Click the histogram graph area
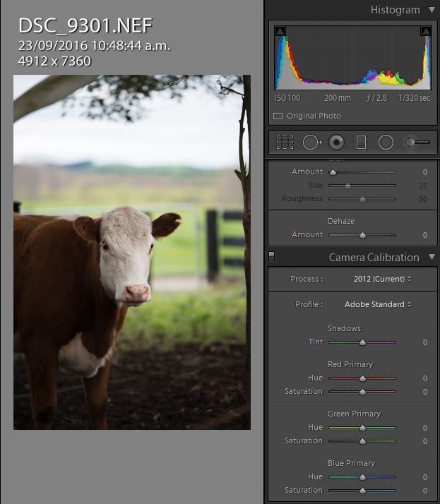 (353, 58)
